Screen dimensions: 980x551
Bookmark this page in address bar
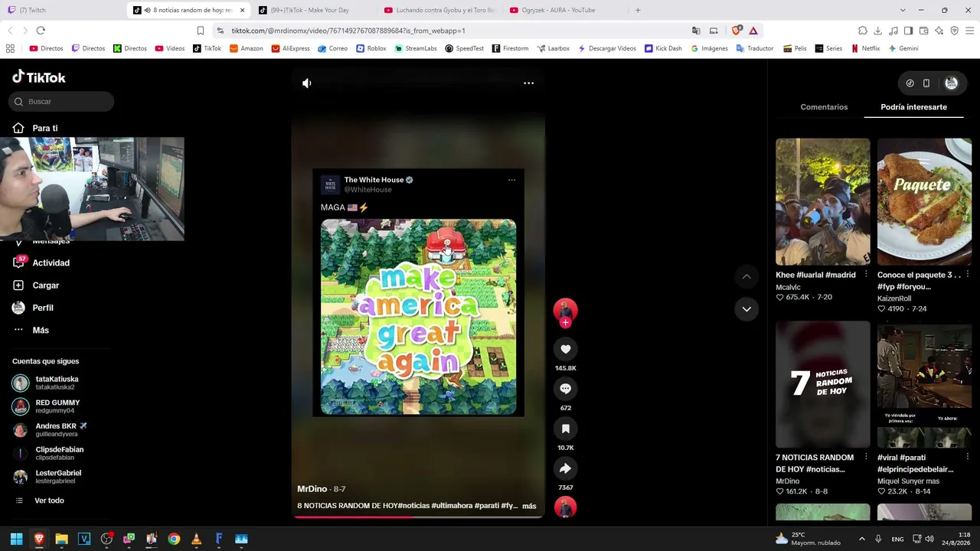pyautogui.click(x=200, y=31)
